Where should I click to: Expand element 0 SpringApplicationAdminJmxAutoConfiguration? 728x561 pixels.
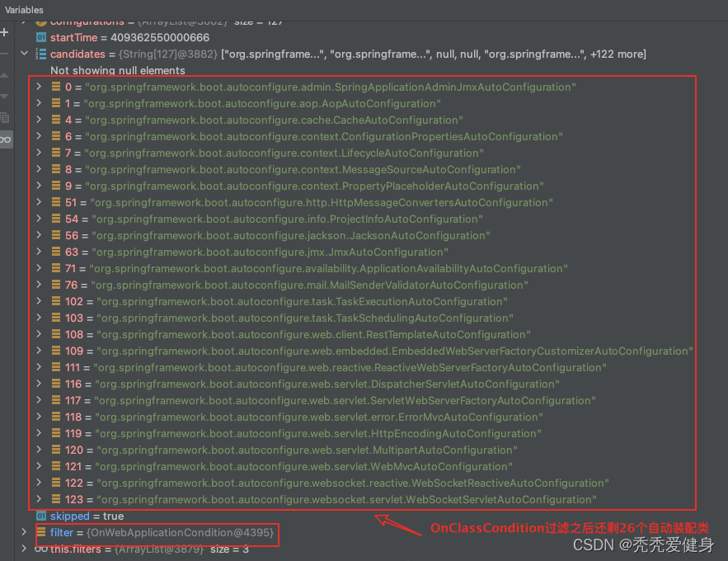click(x=39, y=87)
